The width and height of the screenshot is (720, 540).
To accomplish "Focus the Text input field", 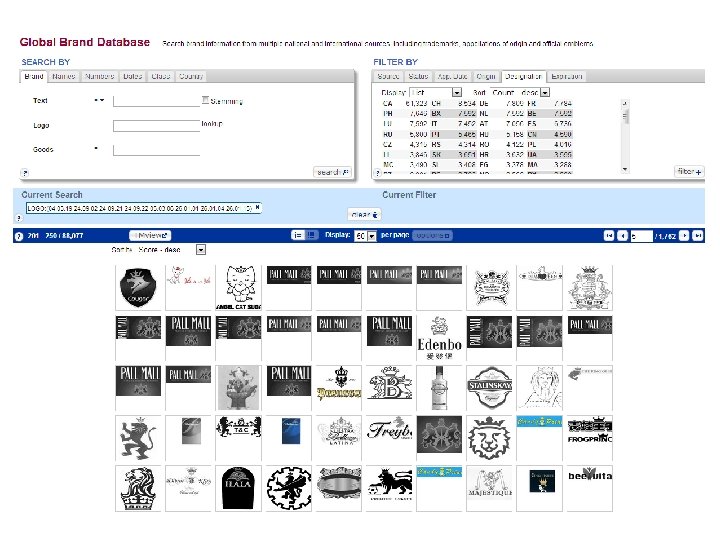I will [156, 101].
